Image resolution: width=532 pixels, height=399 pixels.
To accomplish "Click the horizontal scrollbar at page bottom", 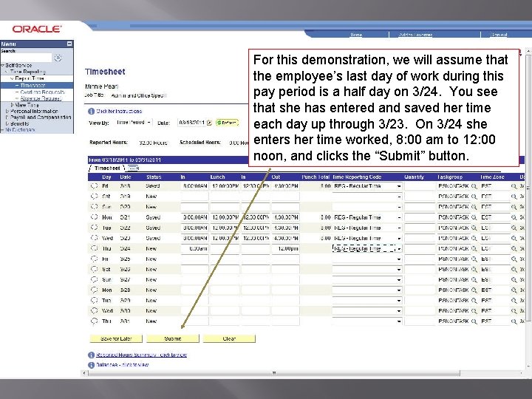I will coord(274,373).
